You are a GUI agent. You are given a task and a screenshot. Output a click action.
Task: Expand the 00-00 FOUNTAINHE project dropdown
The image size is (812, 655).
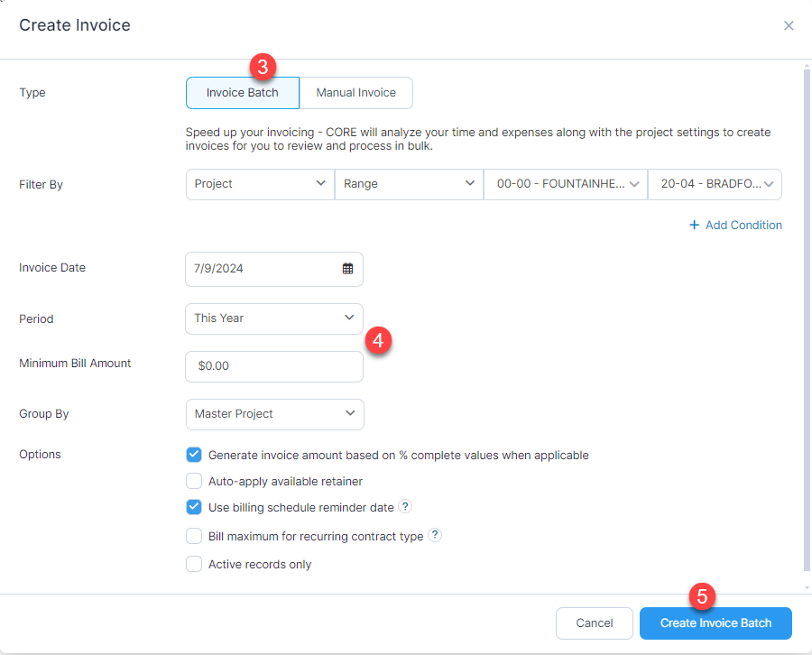click(x=566, y=184)
